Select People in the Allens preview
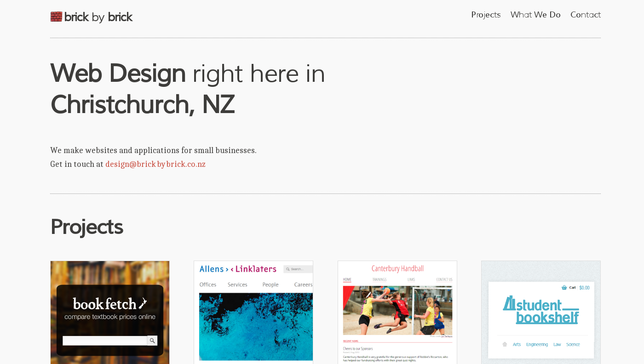Screen dimensions: 644x364 tap(270, 284)
